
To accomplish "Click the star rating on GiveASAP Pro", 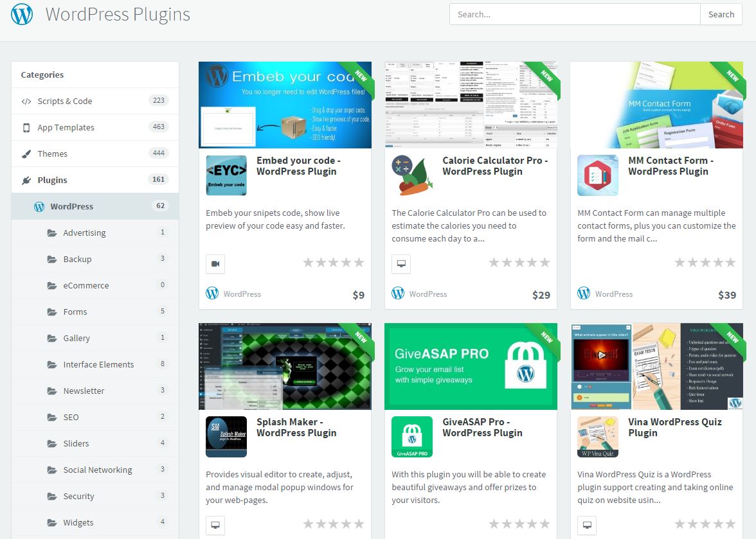I will (x=519, y=524).
